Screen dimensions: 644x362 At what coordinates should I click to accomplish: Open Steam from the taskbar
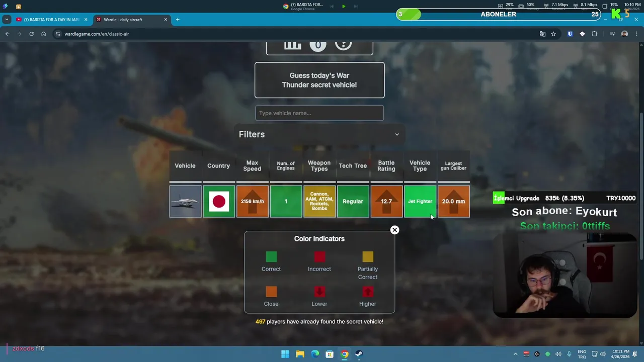coord(359,354)
